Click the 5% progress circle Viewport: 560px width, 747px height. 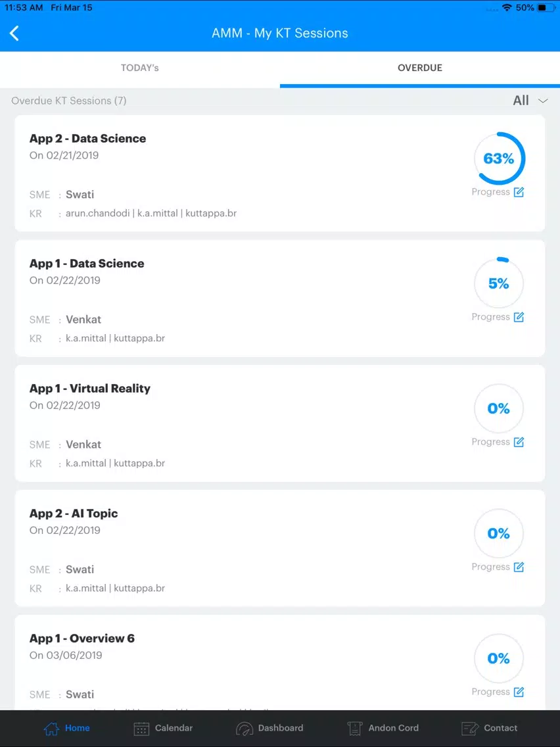pos(499,283)
